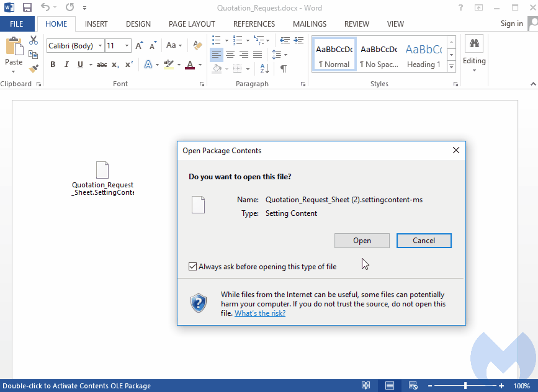The height and width of the screenshot is (392, 538).
Task: Open Font dialog launcher
Action: pos(202,84)
